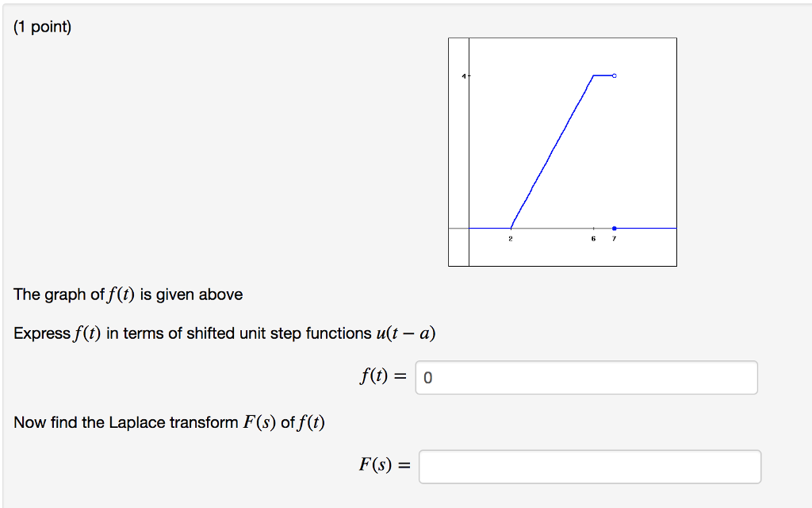Click the label 2 on the t-axis
The width and height of the screenshot is (812, 508).
click(510, 237)
